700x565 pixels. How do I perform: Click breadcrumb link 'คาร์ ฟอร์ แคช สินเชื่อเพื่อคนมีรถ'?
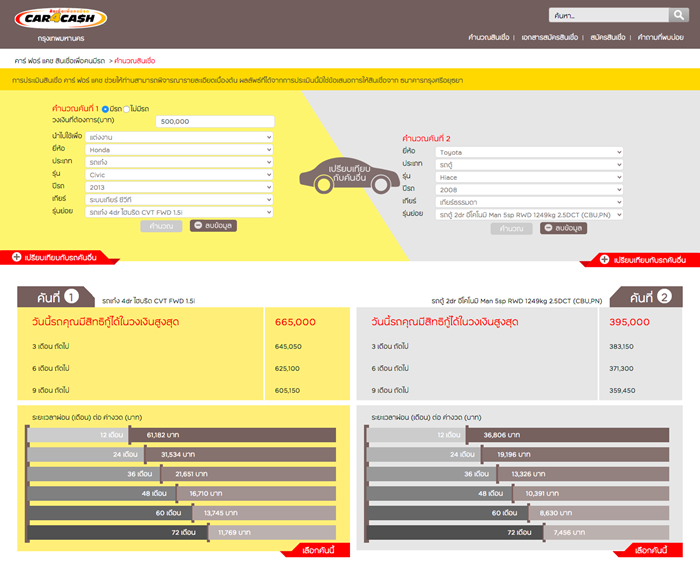click(59, 61)
